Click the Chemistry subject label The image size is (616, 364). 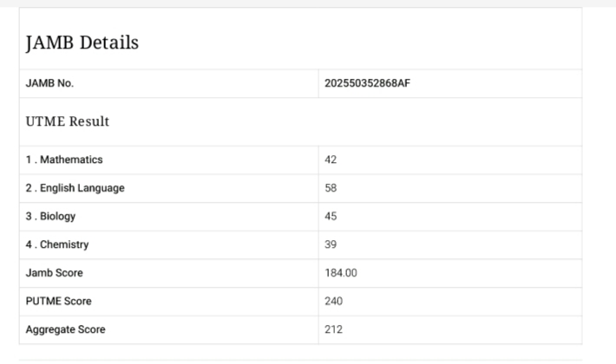click(57, 245)
